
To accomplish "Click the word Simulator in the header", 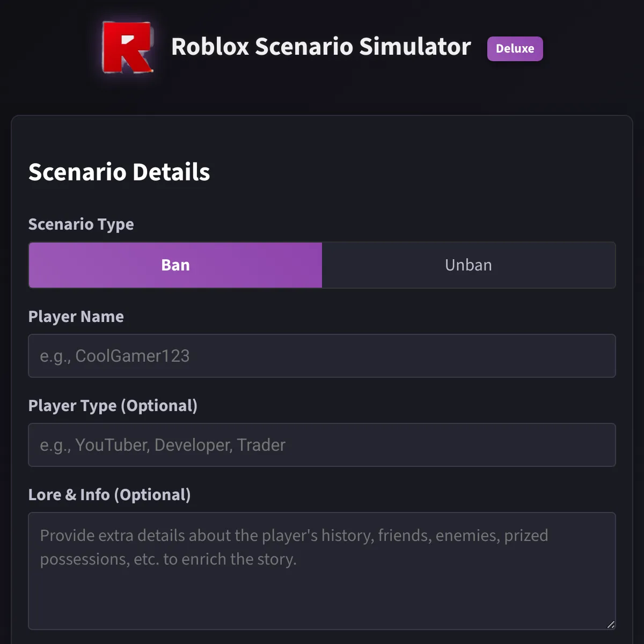I will click(x=415, y=47).
